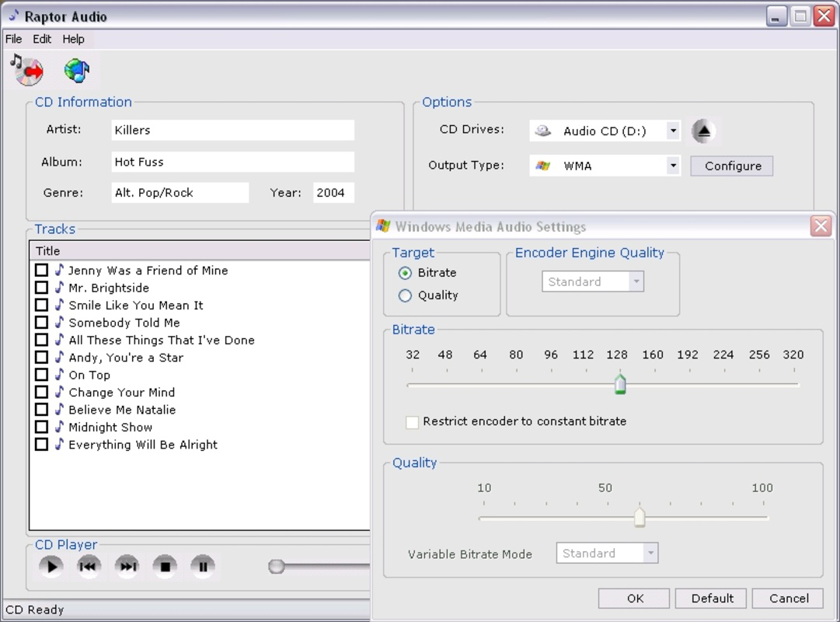The image size is (840, 622).
Task: Check the Jenny Was a Friend of Mine track
Action: pyautogui.click(x=41, y=270)
